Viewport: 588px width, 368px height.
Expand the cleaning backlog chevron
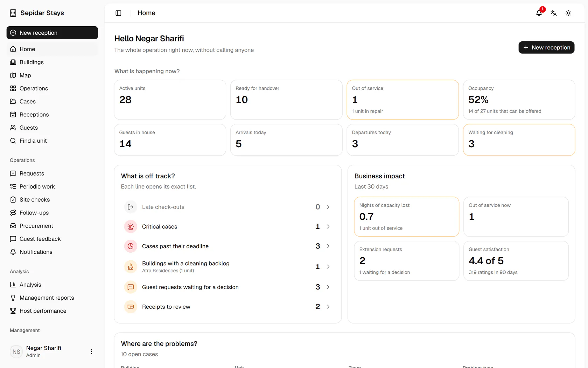pyautogui.click(x=328, y=267)
